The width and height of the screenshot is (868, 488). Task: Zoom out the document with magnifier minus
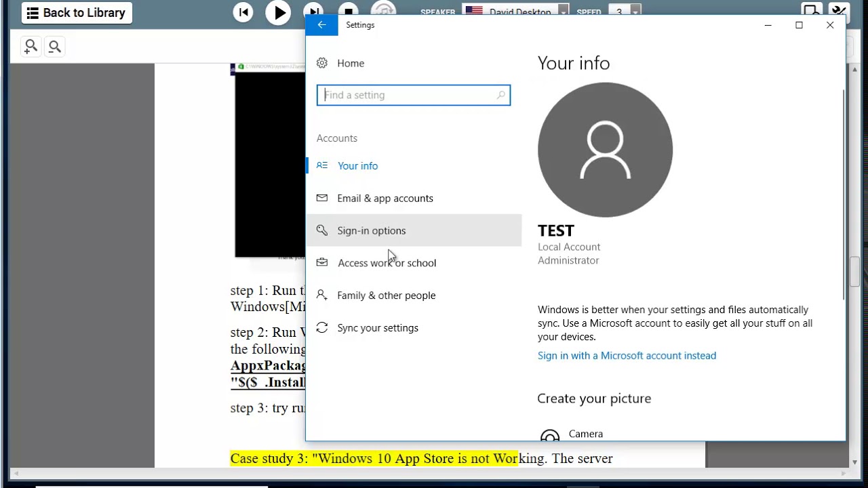coord(55,47)
